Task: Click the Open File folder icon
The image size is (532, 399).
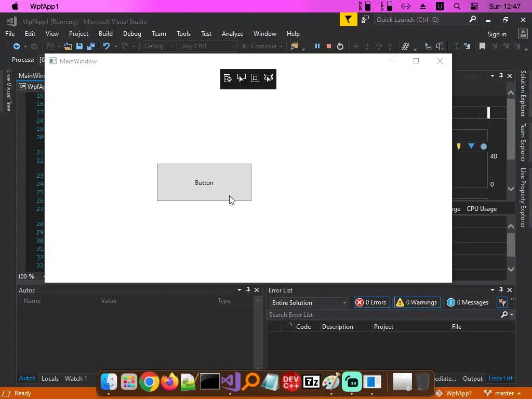Action: (68, 46)
